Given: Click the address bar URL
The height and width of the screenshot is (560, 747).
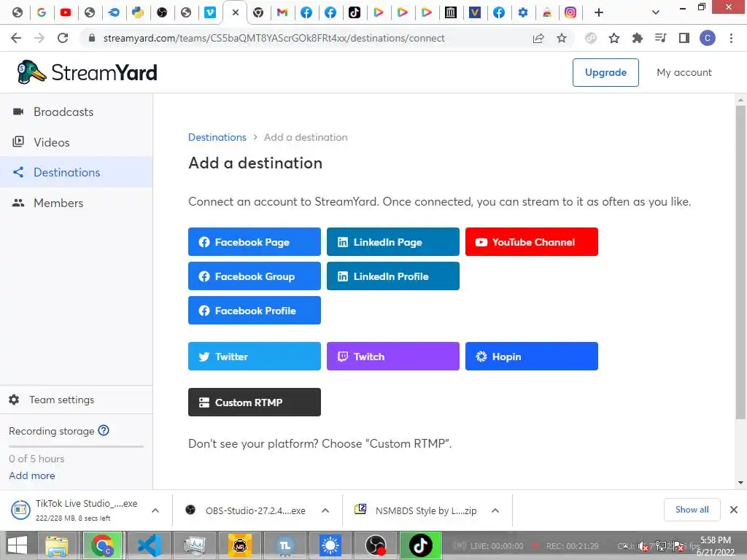Looking at the screenshot, I should [x=274, y=38].
